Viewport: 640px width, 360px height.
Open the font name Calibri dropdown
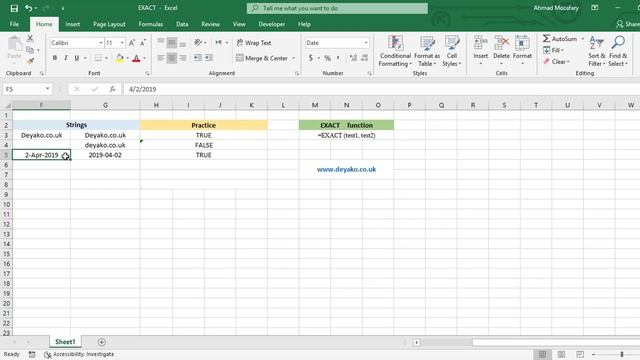101,43
